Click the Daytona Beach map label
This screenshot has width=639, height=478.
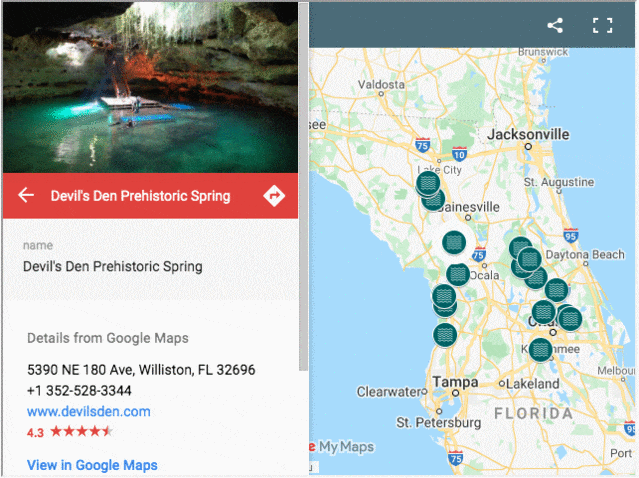[585, 255]
